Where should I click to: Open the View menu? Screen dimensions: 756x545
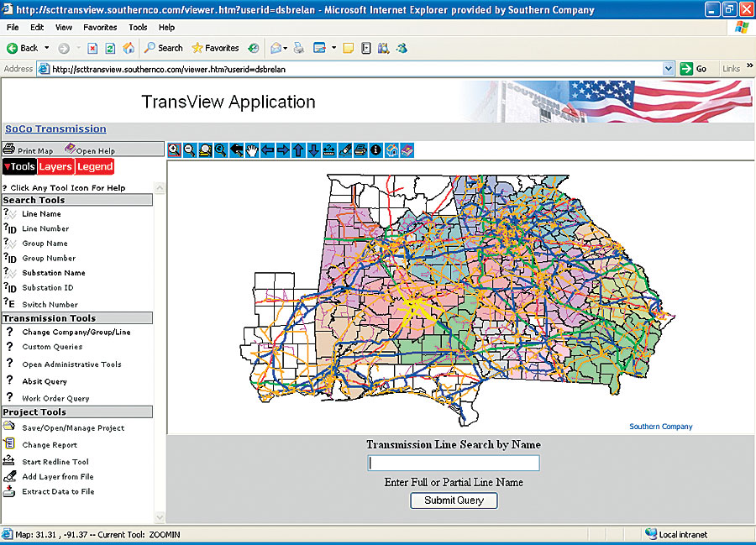point(64,28)
